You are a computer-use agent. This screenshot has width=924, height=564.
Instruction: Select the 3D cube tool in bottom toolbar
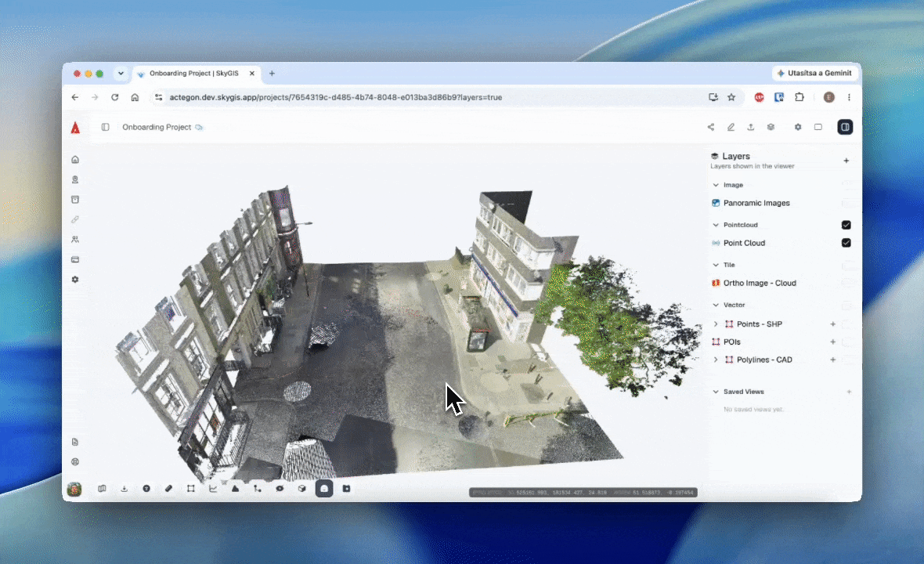point(301,489)
